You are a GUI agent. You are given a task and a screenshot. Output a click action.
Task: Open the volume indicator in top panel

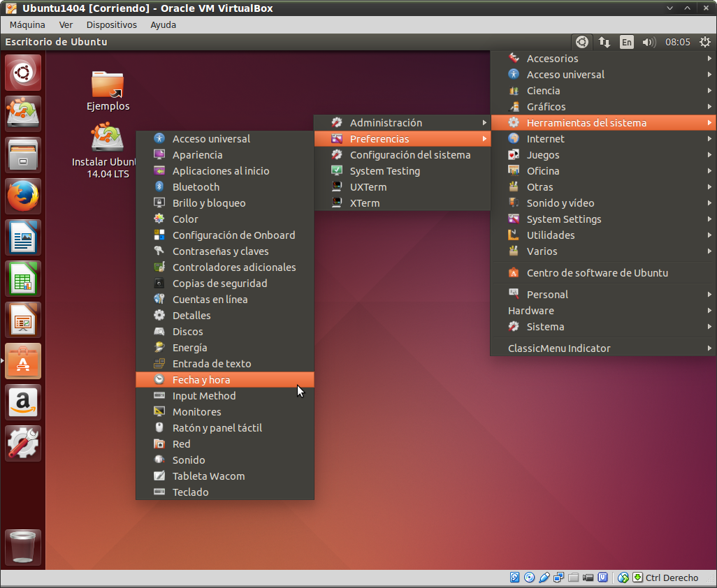(x=649, y=42)
